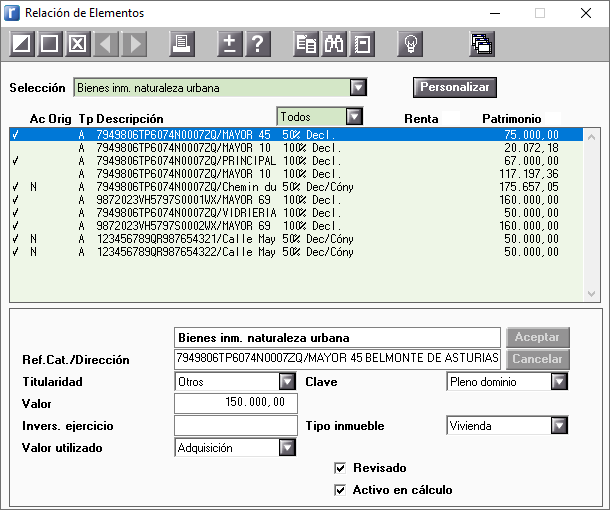Click the Orig column header
Screen dimensions: 610x510
[60, 119]
